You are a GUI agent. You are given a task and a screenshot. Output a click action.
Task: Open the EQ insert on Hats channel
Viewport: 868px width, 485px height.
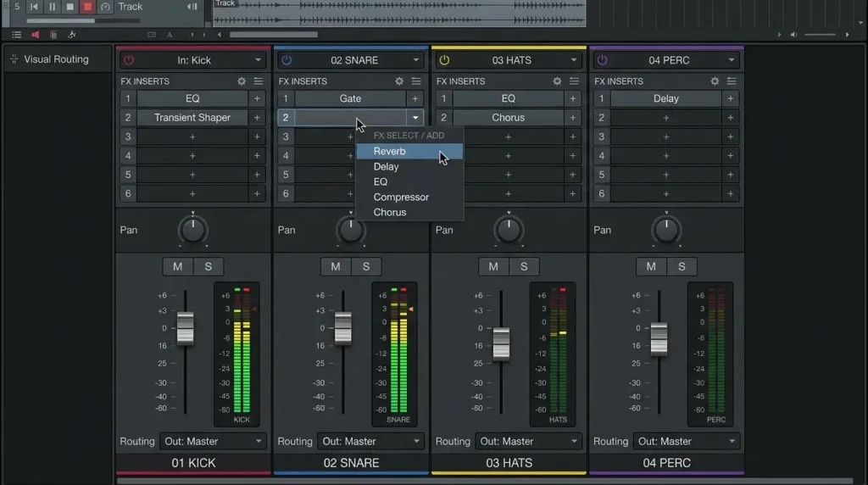tap(509, 98)
